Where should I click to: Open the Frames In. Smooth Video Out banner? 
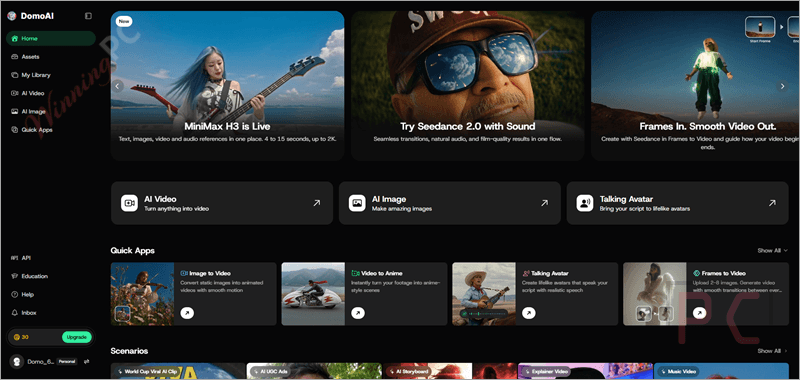(x=695, y=86)
